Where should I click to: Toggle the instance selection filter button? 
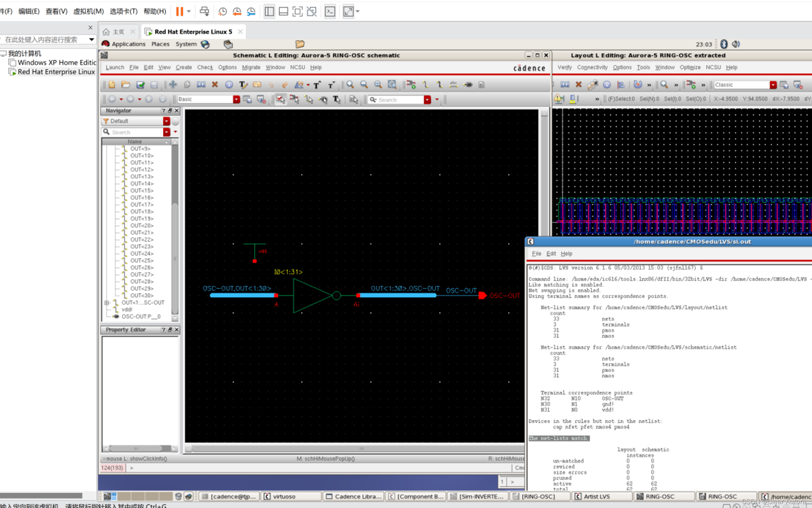click(295, 100)
